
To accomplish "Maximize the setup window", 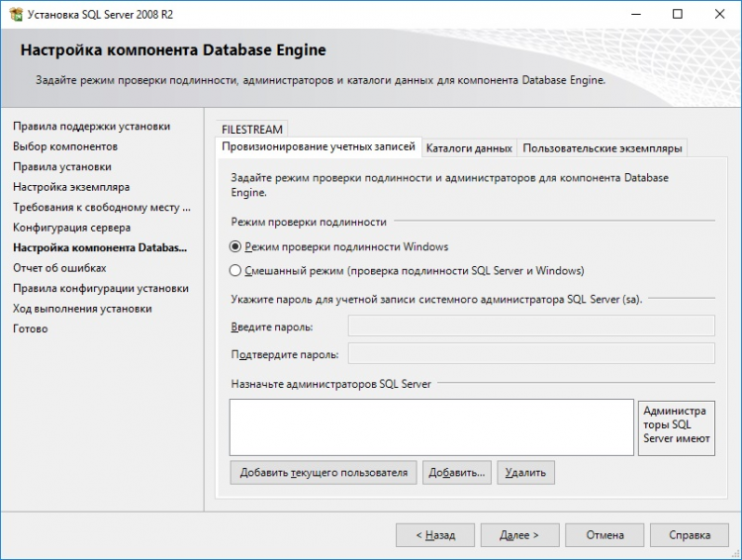I will point(678,15).
